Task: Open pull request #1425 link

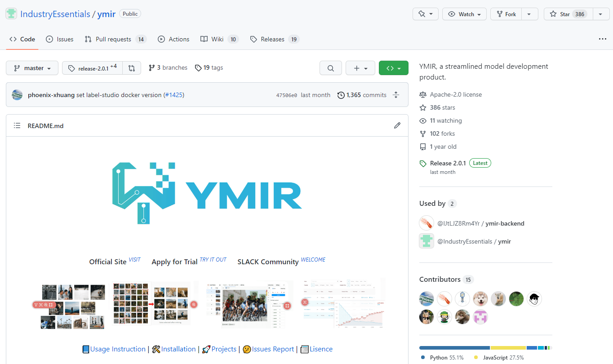Action: [x=173, y=95]
